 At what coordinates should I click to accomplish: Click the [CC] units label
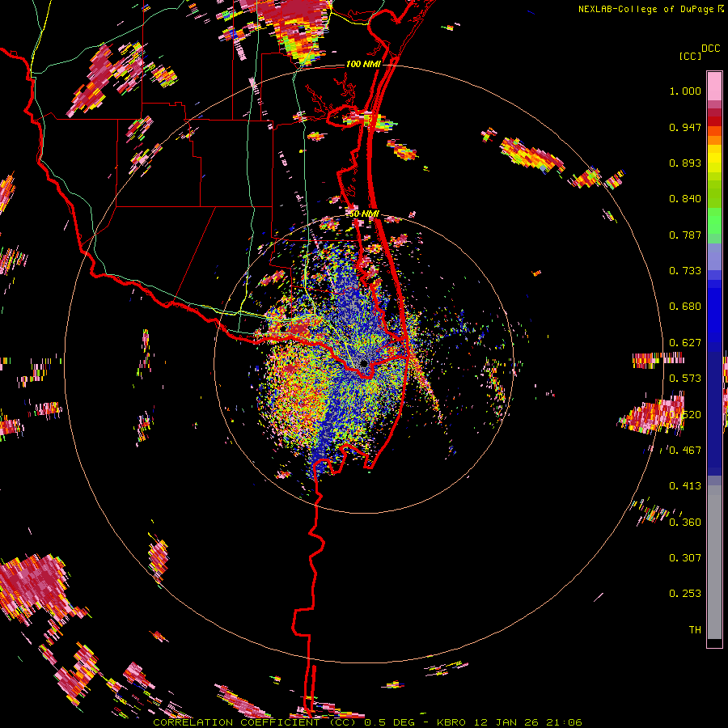click(x=690, y=56)
